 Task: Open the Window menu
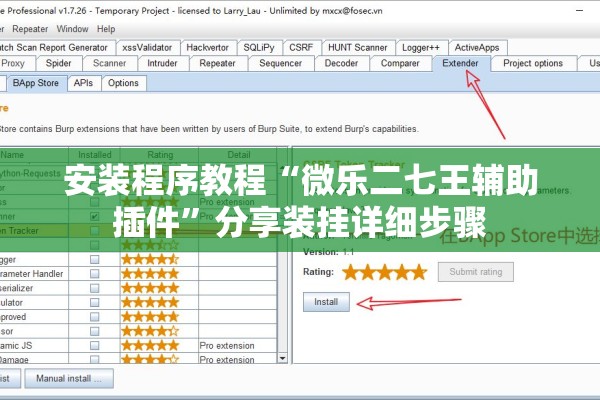point(72,29)
